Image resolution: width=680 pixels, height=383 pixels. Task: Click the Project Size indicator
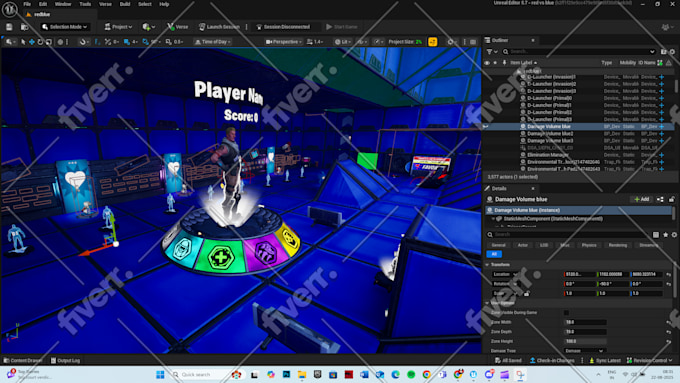[405, 42]
